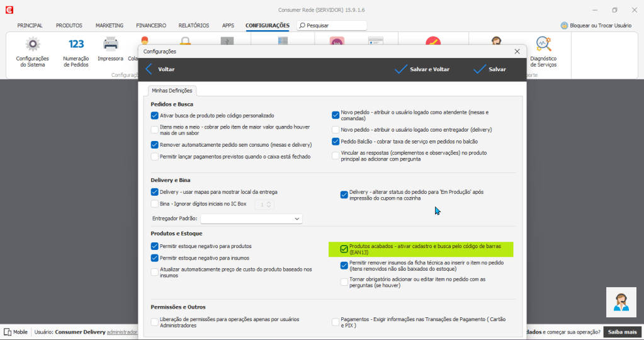Disable 'Ativar busca de produto pelo código personalizado'
This screenshot has height=340, width=644.
point(155,116)
